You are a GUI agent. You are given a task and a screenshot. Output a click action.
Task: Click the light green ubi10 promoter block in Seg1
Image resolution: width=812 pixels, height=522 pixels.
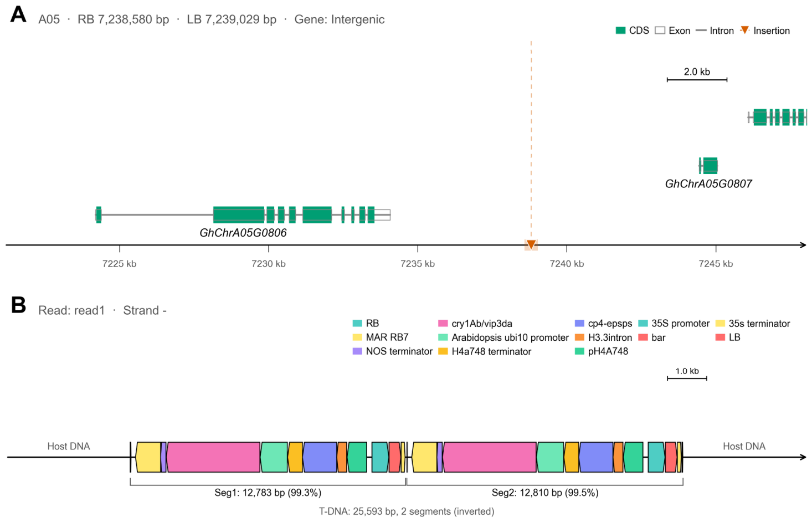274,457
